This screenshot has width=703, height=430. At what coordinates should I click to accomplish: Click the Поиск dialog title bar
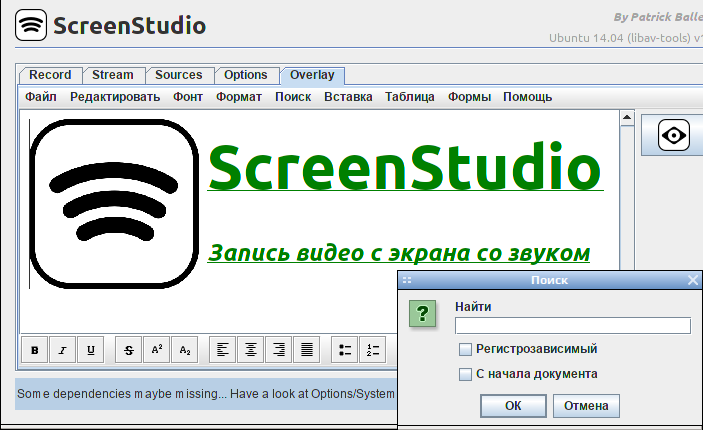pos(549,280)
